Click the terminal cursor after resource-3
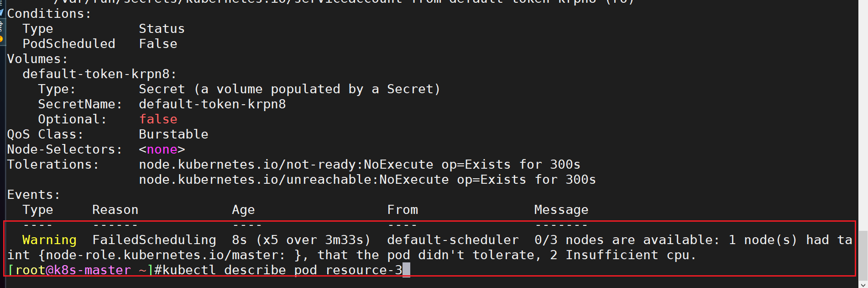 click(x=406, y=270)
